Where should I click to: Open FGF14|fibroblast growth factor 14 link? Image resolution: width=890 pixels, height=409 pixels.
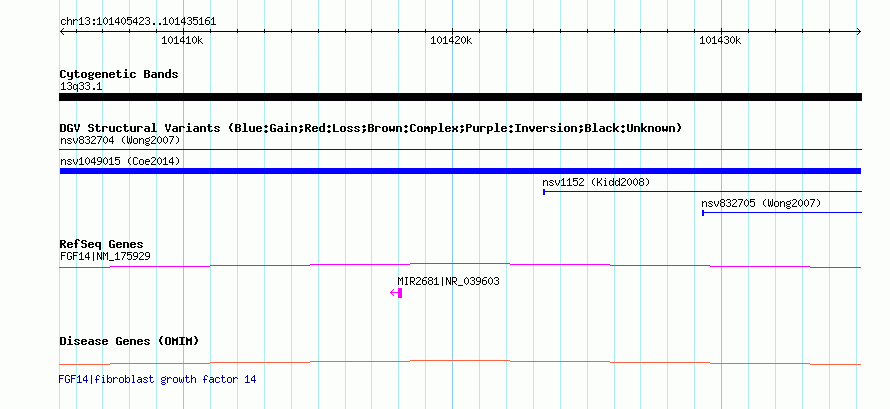(157, 379)
